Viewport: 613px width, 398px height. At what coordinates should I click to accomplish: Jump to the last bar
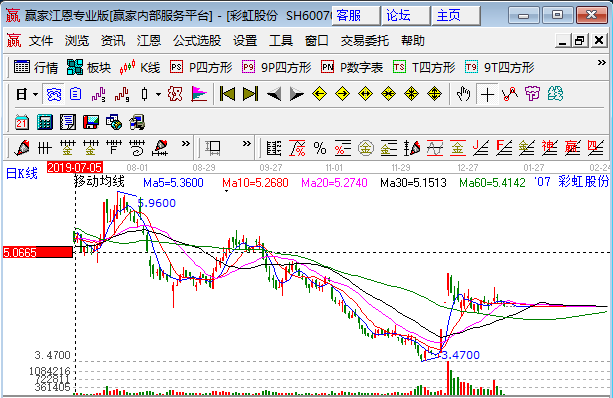[x=251, y=94]
